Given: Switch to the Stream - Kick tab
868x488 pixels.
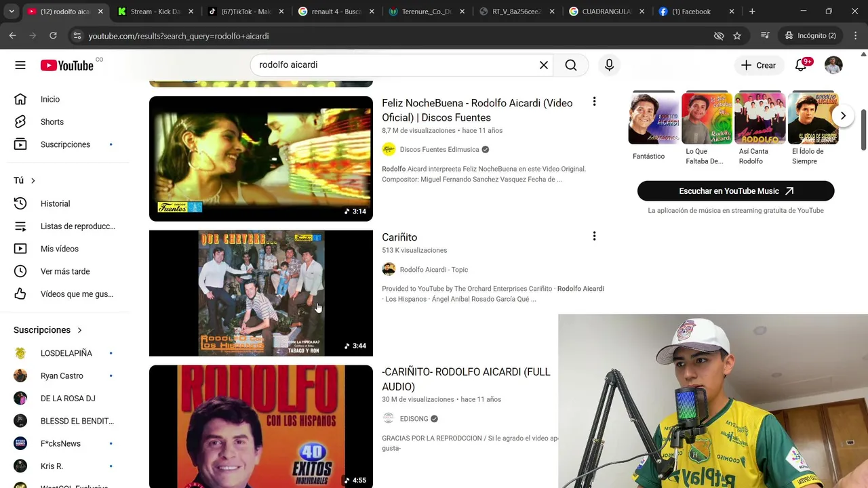Looking at the screenshot, I should (155, 12).
